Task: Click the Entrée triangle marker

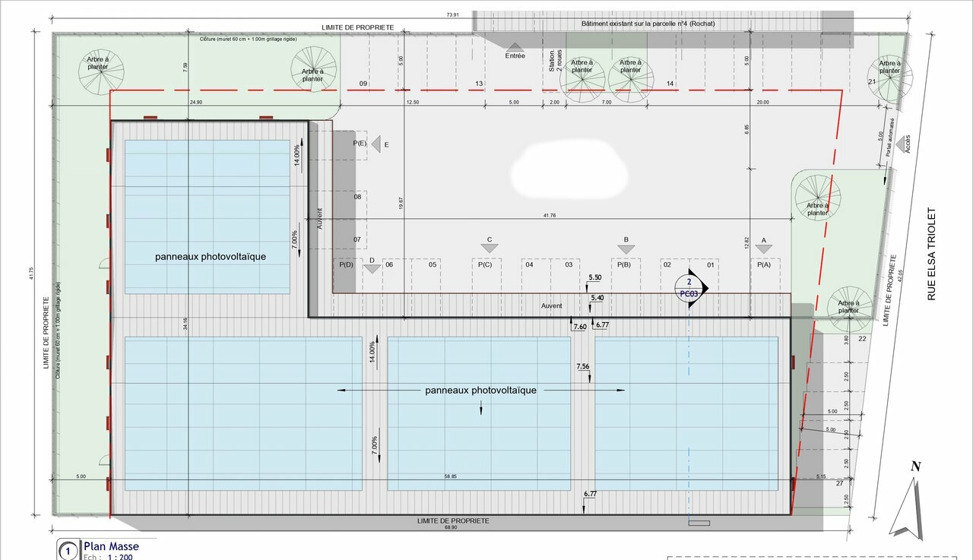Action: tap(515, 47)
